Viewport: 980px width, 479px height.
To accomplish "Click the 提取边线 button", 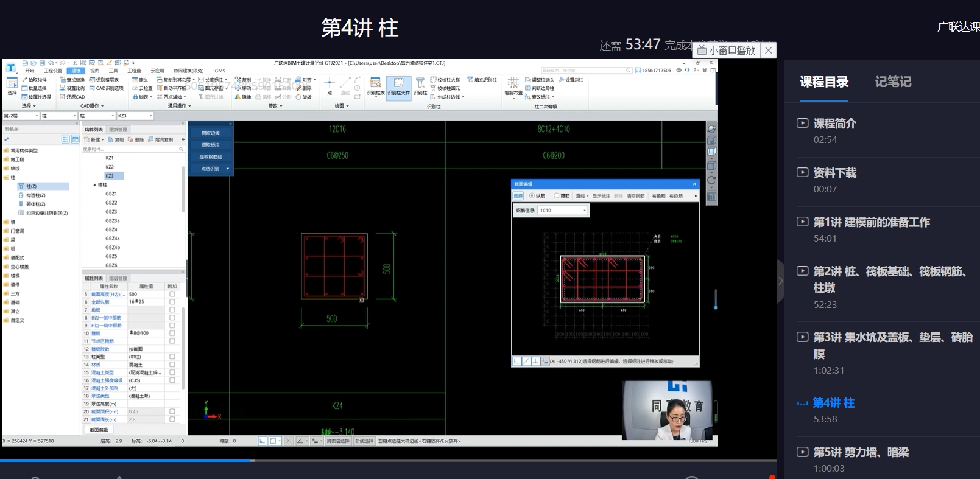I will (211, 133).
